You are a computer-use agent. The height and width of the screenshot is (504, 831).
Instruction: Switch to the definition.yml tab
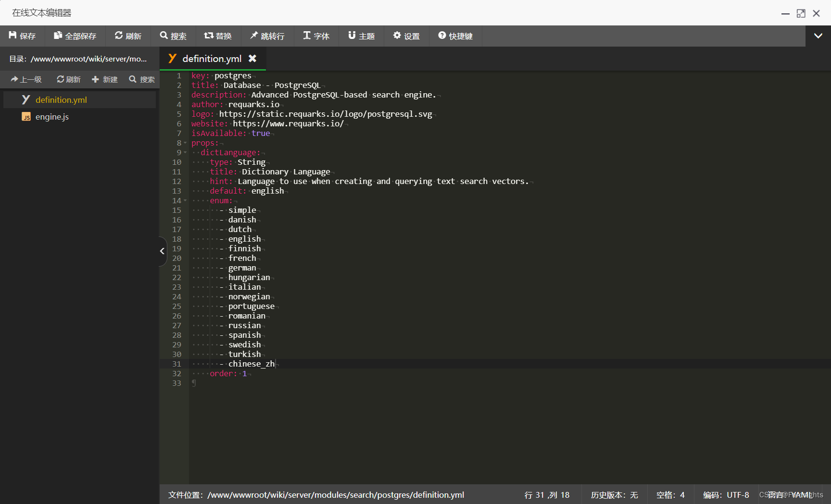pos(212,59)
